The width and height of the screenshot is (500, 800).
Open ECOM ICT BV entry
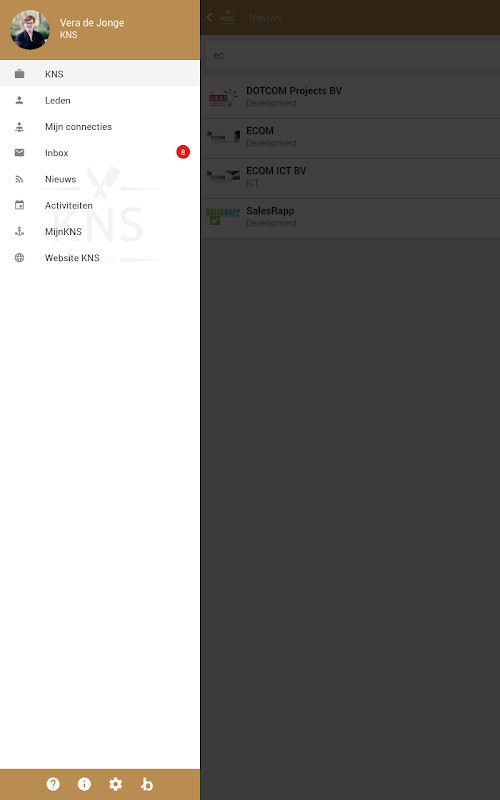pos(350,177)
